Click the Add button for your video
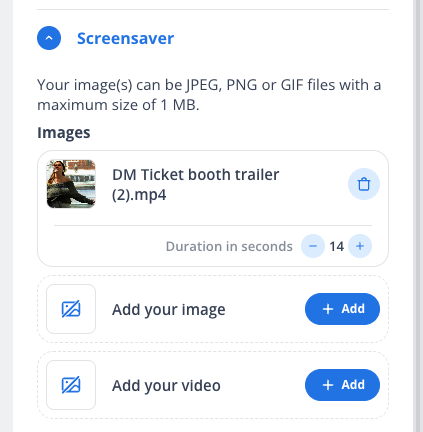 342,385
